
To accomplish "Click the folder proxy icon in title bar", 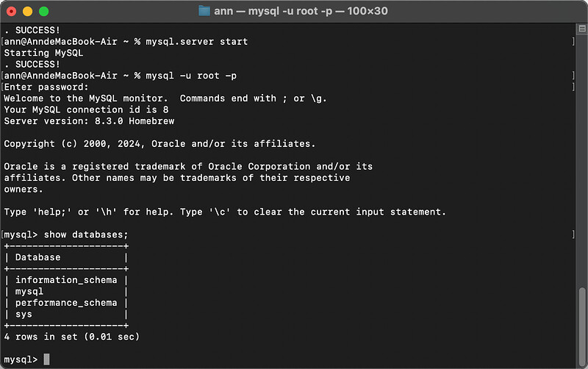I will pyautogui.click(x=204, y=11).
